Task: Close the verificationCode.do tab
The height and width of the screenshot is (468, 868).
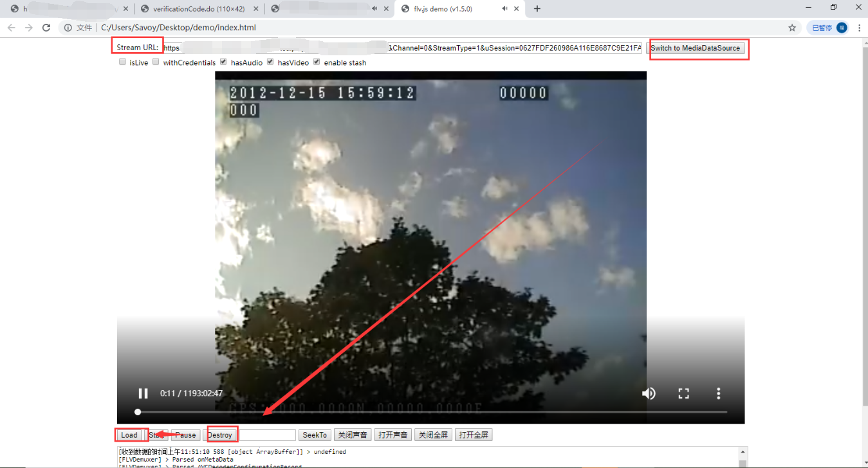Action: (255, 8)
